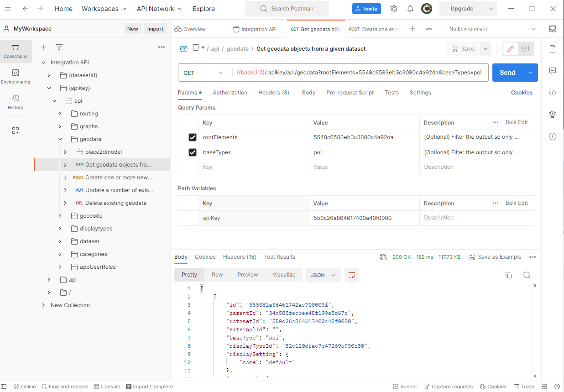Uncheck the baseTypes query param
Screen dimensions: 564x392
[193, 152]
